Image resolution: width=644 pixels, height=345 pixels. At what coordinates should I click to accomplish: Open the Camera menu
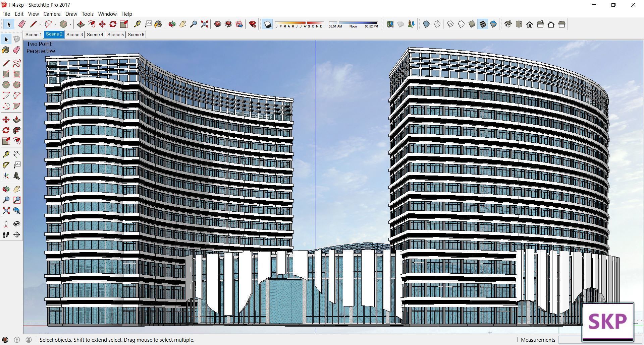52,14
